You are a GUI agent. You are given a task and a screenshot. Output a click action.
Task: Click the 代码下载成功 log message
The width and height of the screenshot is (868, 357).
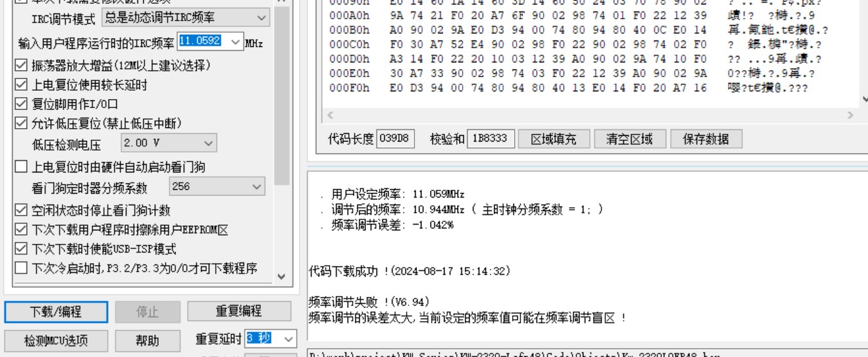(x=409, y=271)
